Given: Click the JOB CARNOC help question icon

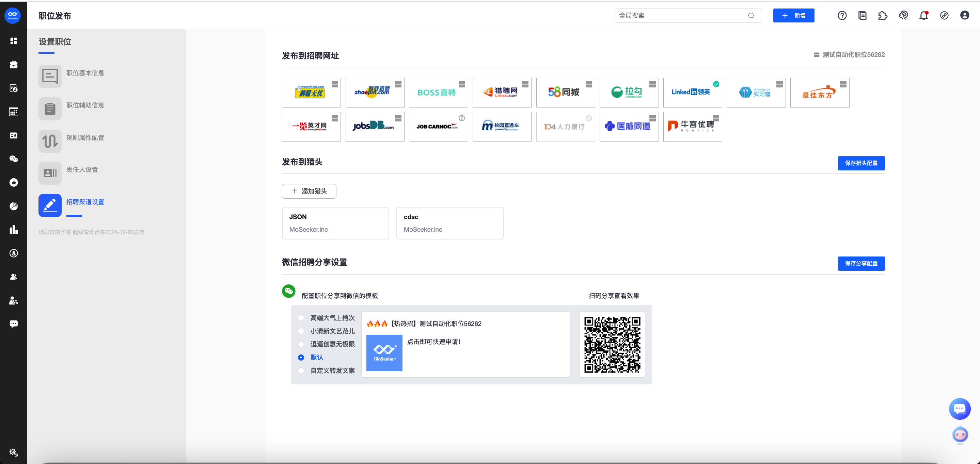Looking at the screenshot, I should (461, 118).
